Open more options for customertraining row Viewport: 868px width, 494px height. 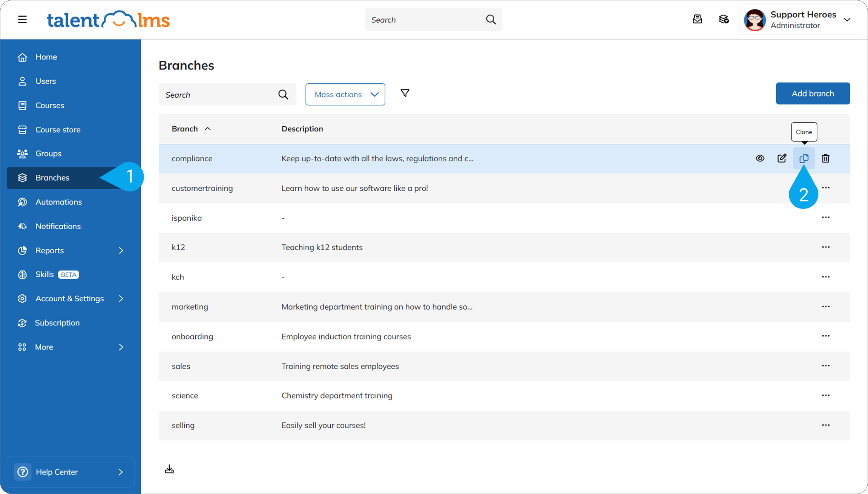pyautogui.click(x=825, y=187)
